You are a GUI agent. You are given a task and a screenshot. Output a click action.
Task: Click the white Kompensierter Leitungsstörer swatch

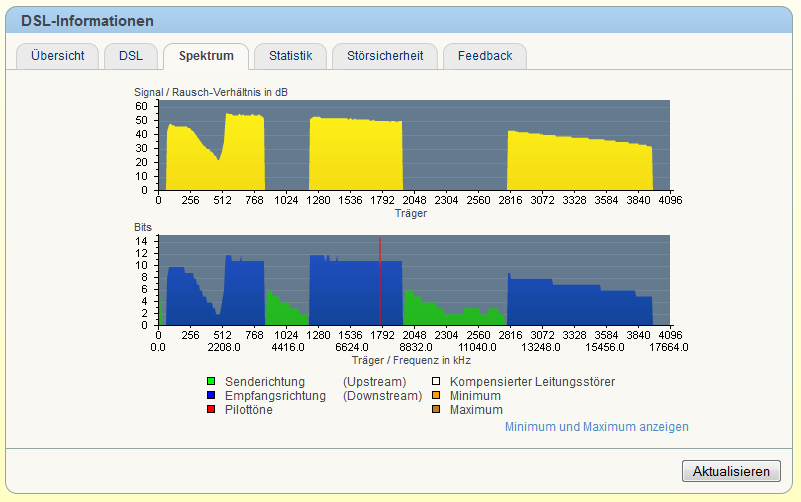click(436, 382)
